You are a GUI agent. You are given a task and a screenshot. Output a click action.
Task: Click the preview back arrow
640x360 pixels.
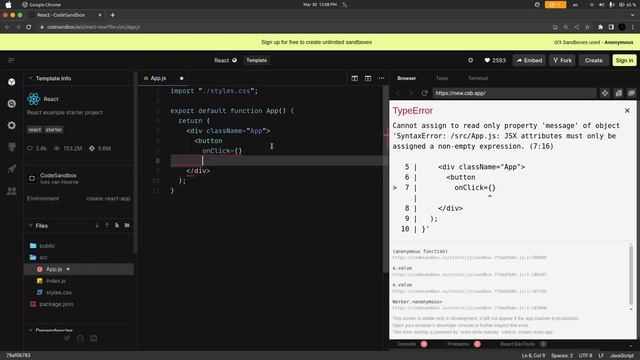tap(398, 93)
